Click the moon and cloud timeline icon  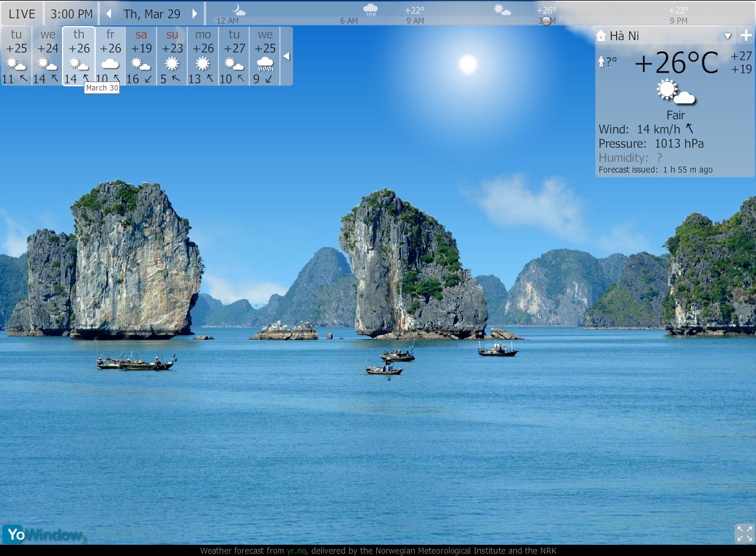click(x=238, y=9)
